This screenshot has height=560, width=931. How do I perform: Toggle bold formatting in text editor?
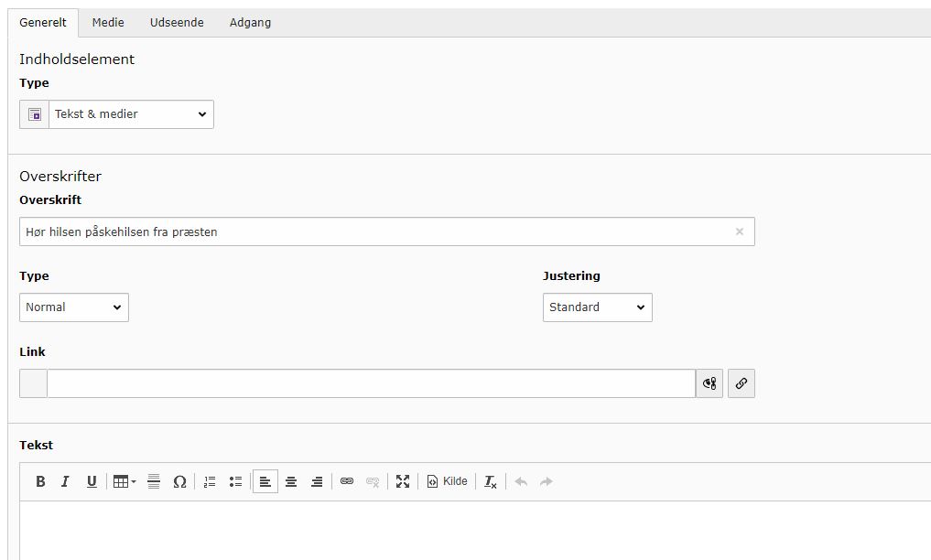40,481
